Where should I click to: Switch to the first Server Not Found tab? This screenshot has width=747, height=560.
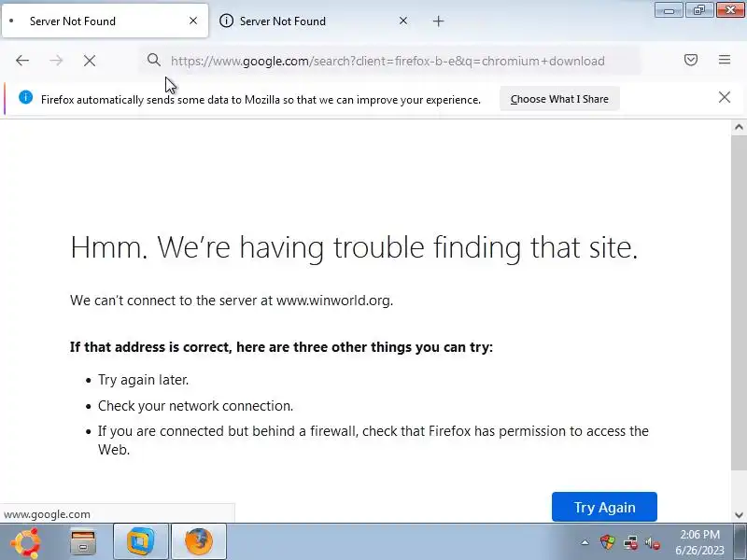pyautogui.click(x=105, y=21)
